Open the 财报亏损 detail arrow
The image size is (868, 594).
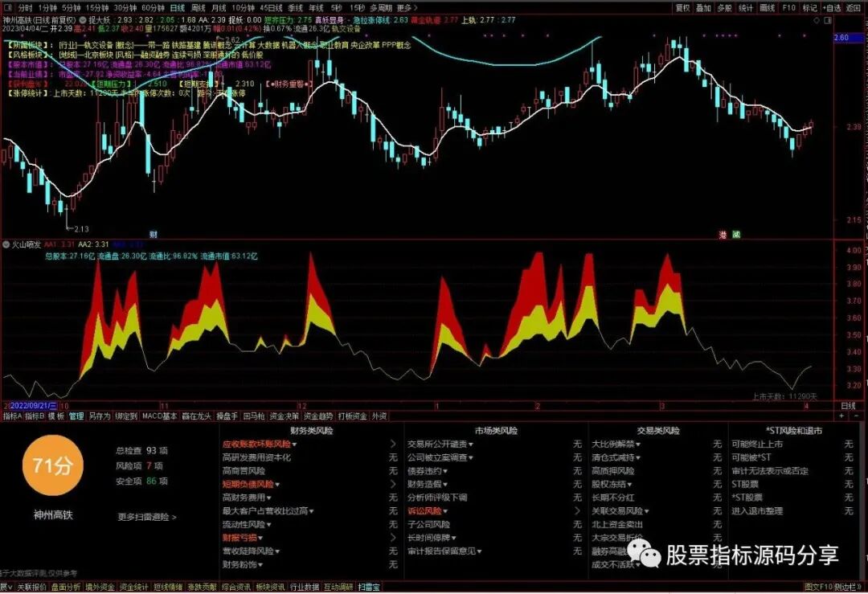tap(393, 538)
